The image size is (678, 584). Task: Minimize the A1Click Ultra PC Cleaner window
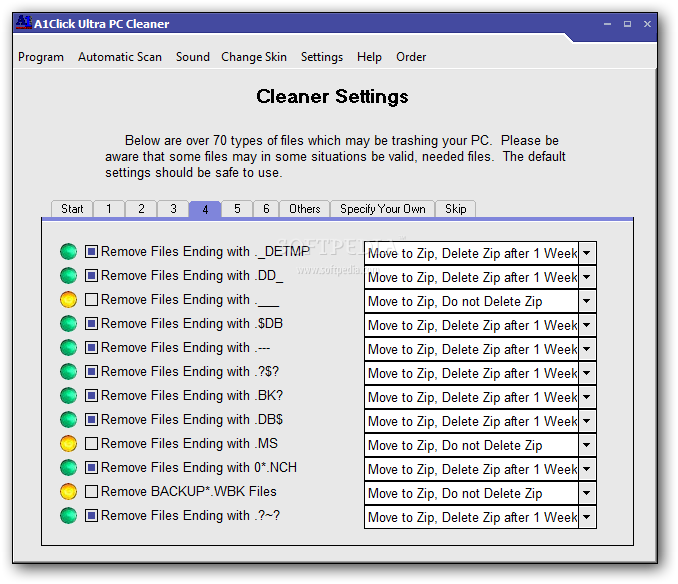click(607, 24)
